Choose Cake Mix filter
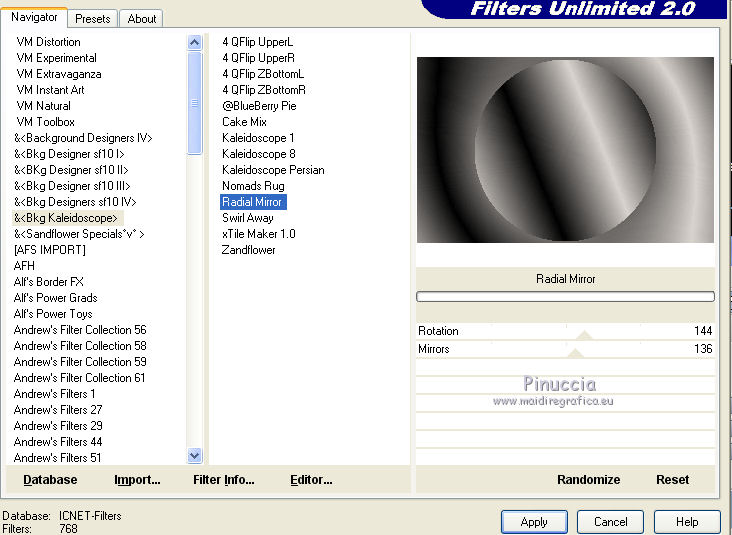The image size is (732, 535). tap(244, 122)
